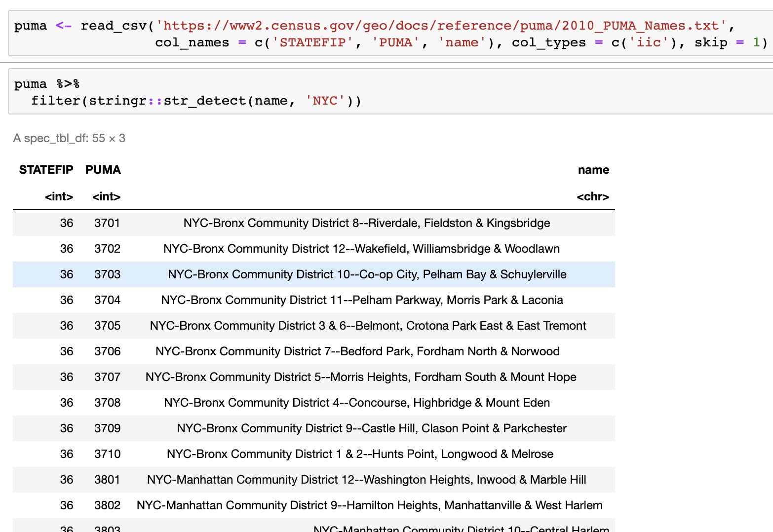Click STATEFIP 36 in the 3701 row
Viewport: 773px width, 532px height.
[67, 223]
